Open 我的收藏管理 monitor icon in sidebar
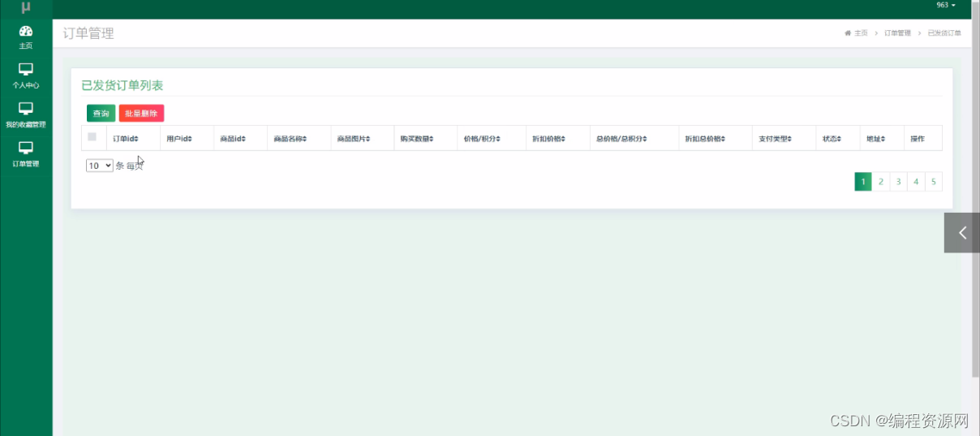The image size is (980, 436). (x=26, y=109)
